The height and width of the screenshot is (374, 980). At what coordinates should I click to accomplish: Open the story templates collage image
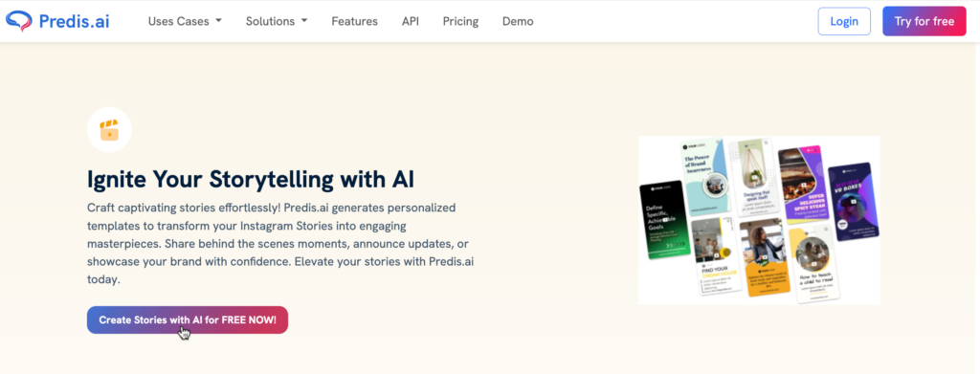[x=759, y=220]
